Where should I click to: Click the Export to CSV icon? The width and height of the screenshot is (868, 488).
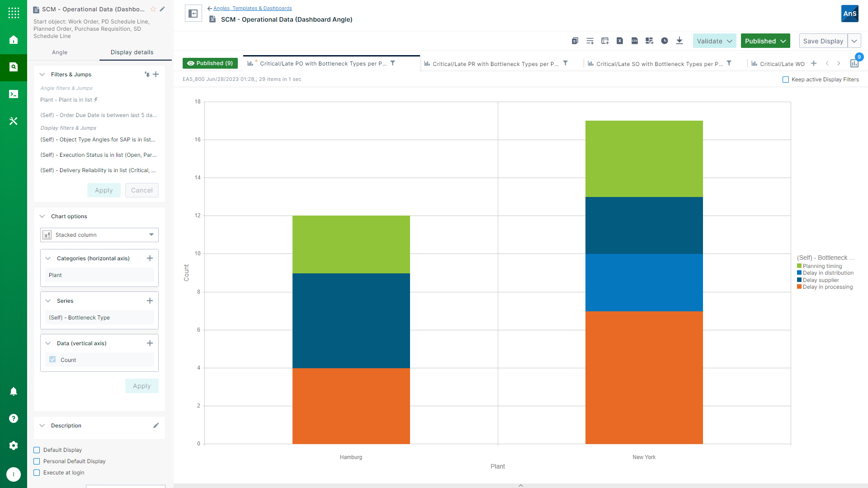click(635, 41)
